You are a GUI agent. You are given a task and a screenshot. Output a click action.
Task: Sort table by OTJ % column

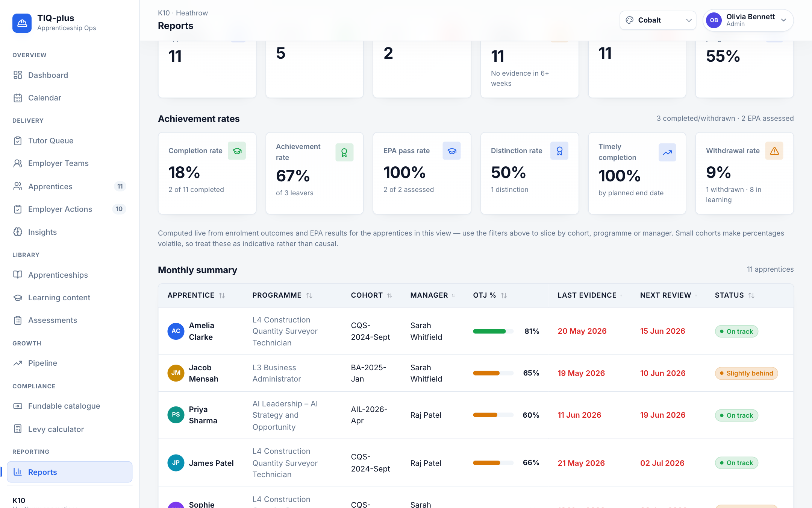[x=490, y=295]
